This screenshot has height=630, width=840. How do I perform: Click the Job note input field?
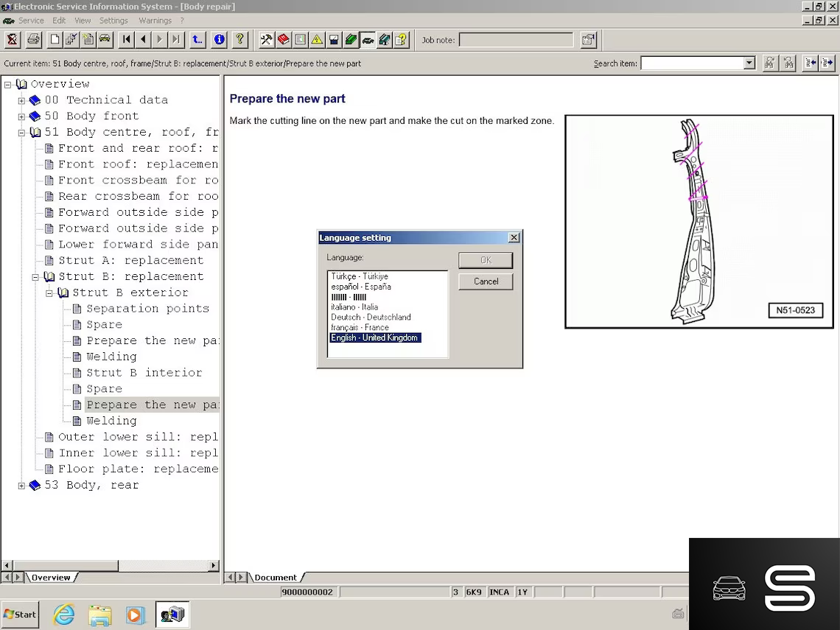[516, 40]
